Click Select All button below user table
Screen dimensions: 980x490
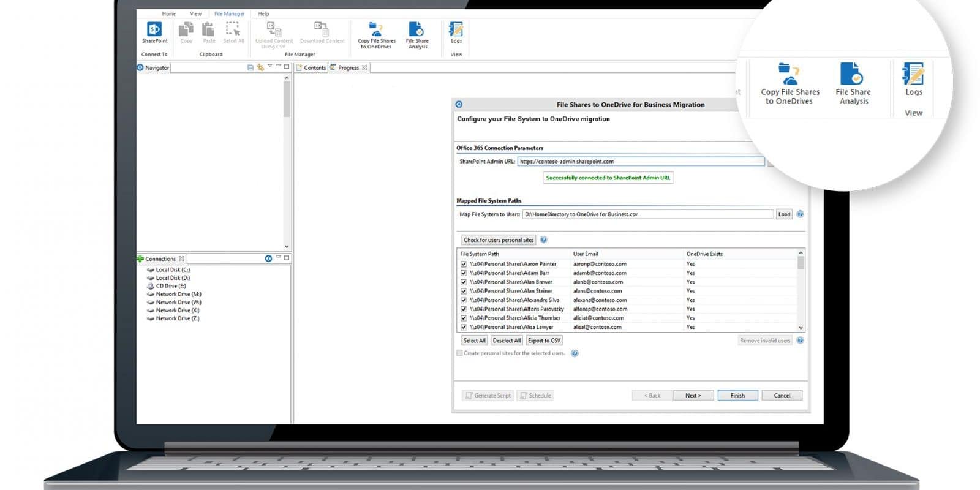tap(474, 341)
